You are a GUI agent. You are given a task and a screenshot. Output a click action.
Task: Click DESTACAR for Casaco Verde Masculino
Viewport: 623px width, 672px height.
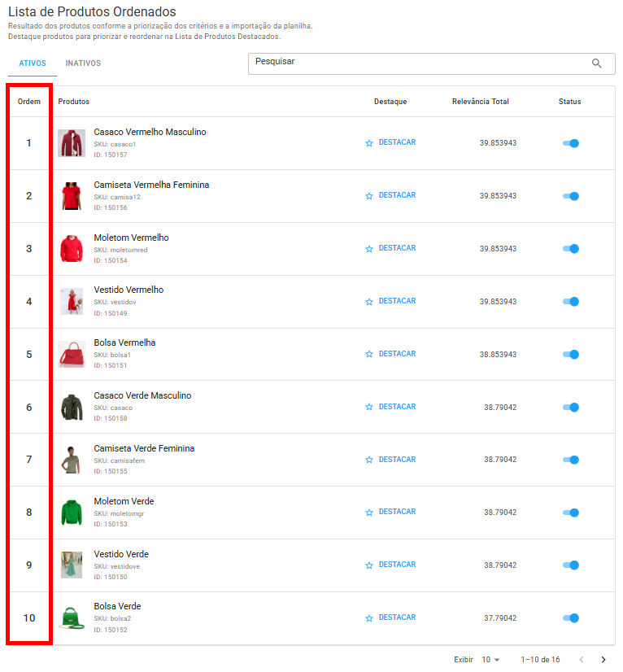[x=397, y=406]
